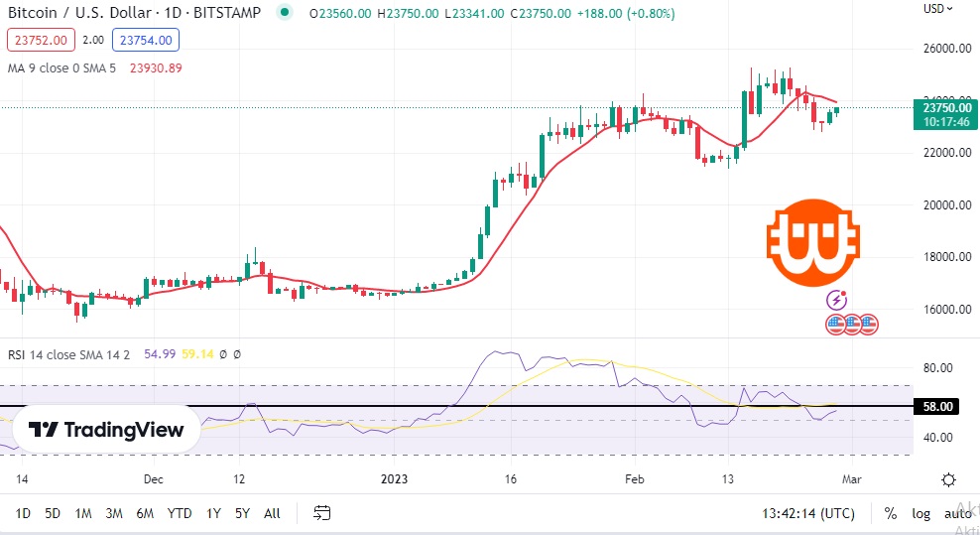Click the price change +188.00 (+0.80%)
Viewport: 980px width, 535px height.
tap(626, 14)
